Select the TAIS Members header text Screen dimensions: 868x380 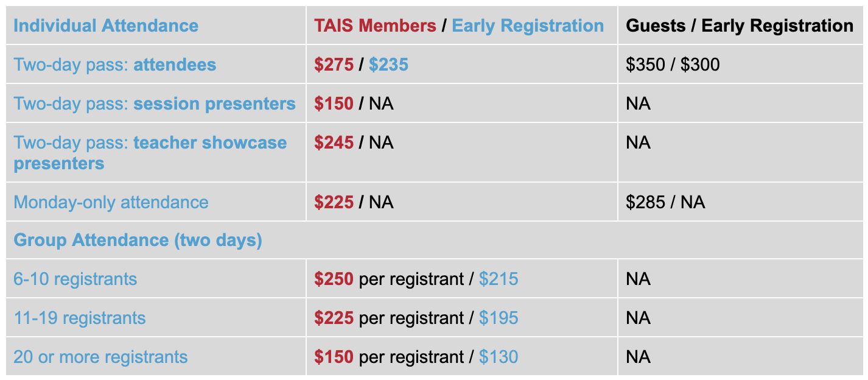[375, 26]
